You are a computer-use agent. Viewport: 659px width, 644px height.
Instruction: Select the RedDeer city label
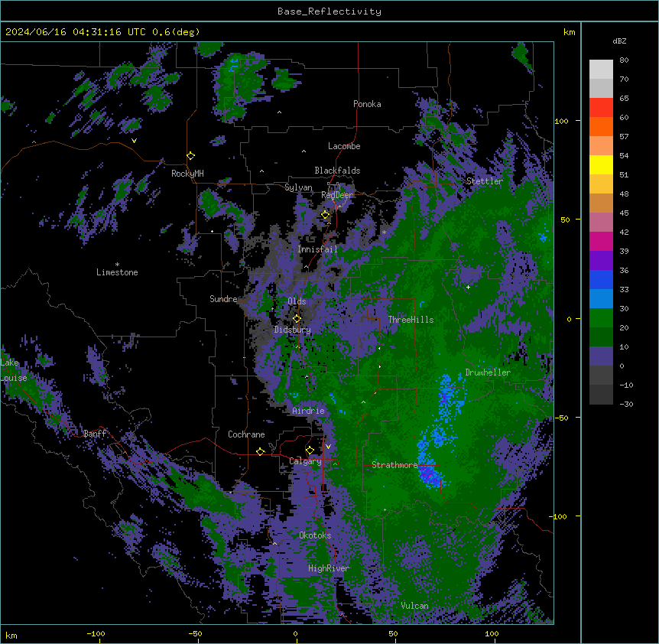[x=337, y=195]
